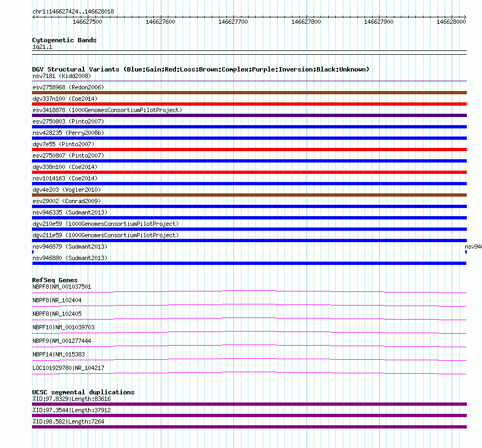This screenshot has height=448, width=482.
Task: Click the blue bar under dgv211e59
Action: [249, 241]
